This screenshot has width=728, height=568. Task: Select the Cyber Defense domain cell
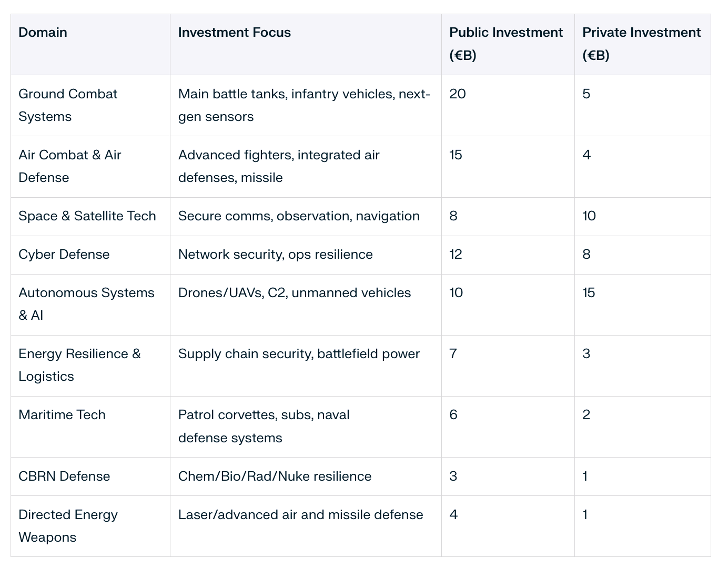coord(64,255)
